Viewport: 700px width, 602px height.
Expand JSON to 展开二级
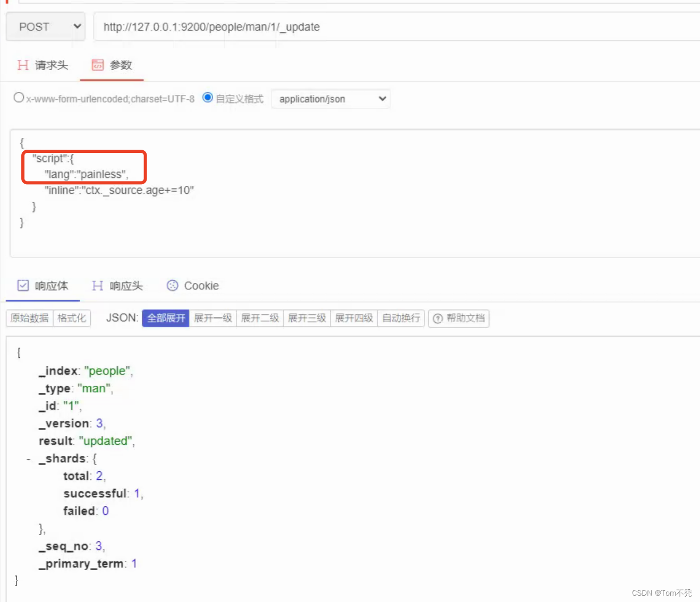tap(260, 318)
